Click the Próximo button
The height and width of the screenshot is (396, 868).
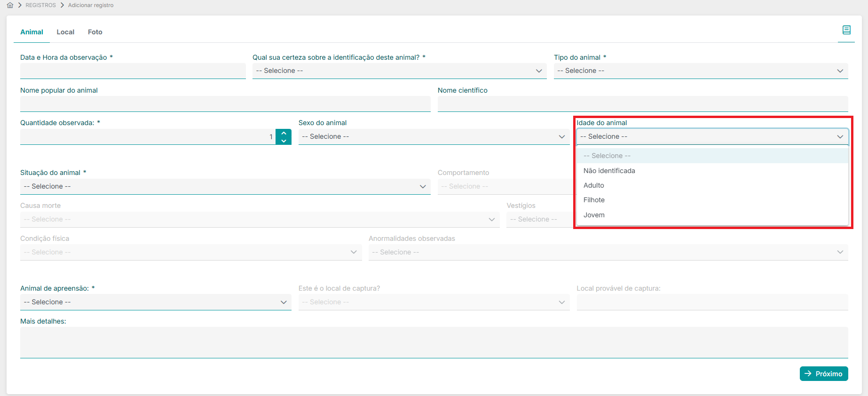pyautogui.click(x=823, y=373)
